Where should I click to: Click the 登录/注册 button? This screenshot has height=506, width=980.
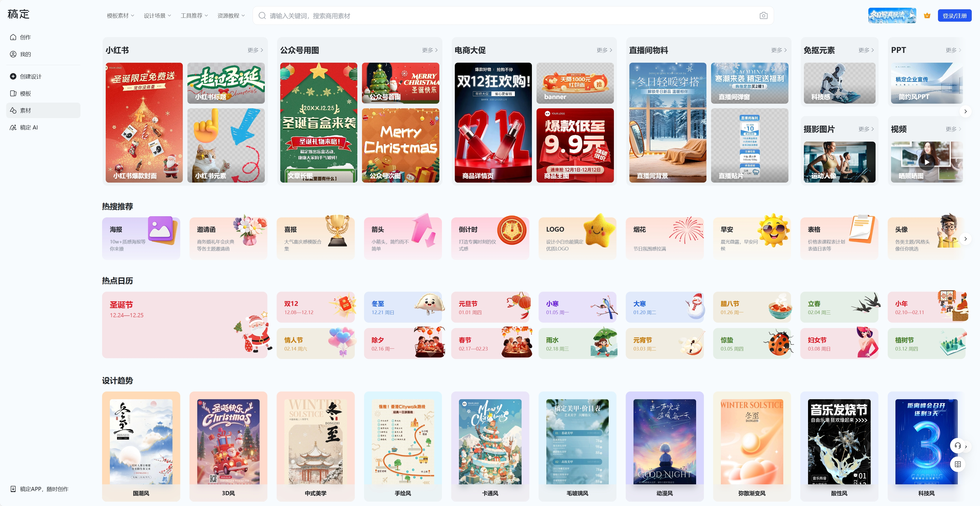[x=954, y=15]
